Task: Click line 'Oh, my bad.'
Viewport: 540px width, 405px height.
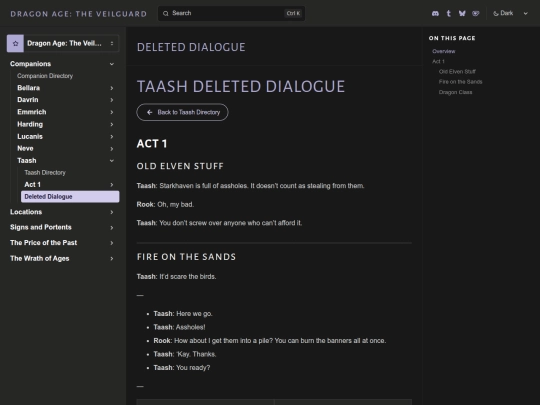Action: point(176,205)
